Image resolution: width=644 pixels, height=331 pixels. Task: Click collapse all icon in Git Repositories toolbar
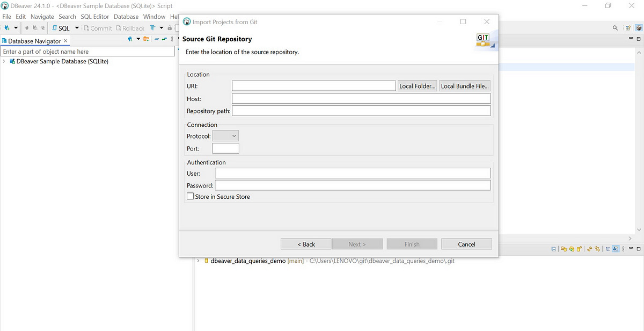[554, 249]
